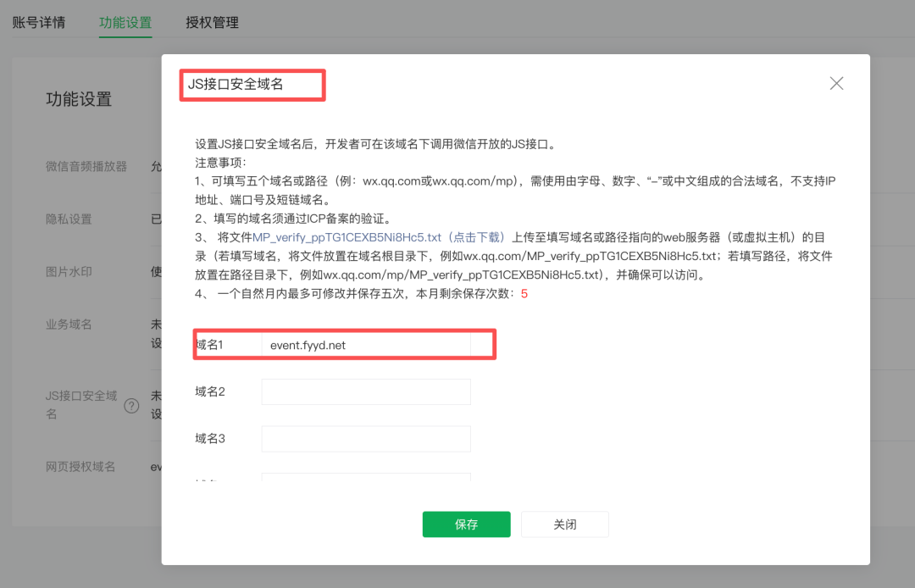This screenshot has width=915, height=588.
Task: Click the help question-mark icon beside JS接口安全域名
Action: point(131,406)
